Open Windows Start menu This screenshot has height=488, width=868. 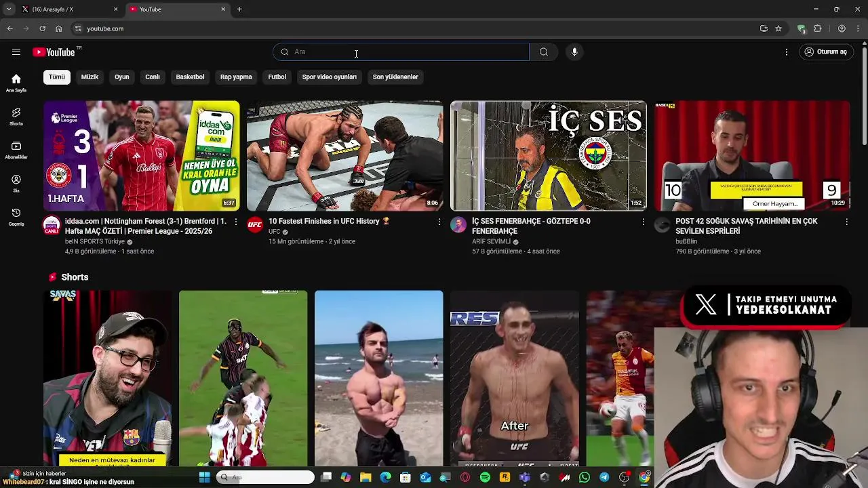tap(204, 477)
